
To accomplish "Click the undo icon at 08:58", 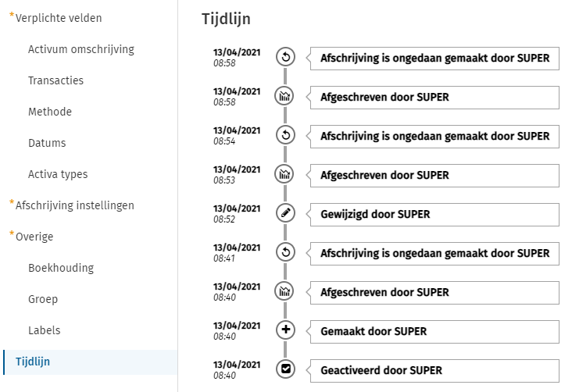I will tap(286, 57).
